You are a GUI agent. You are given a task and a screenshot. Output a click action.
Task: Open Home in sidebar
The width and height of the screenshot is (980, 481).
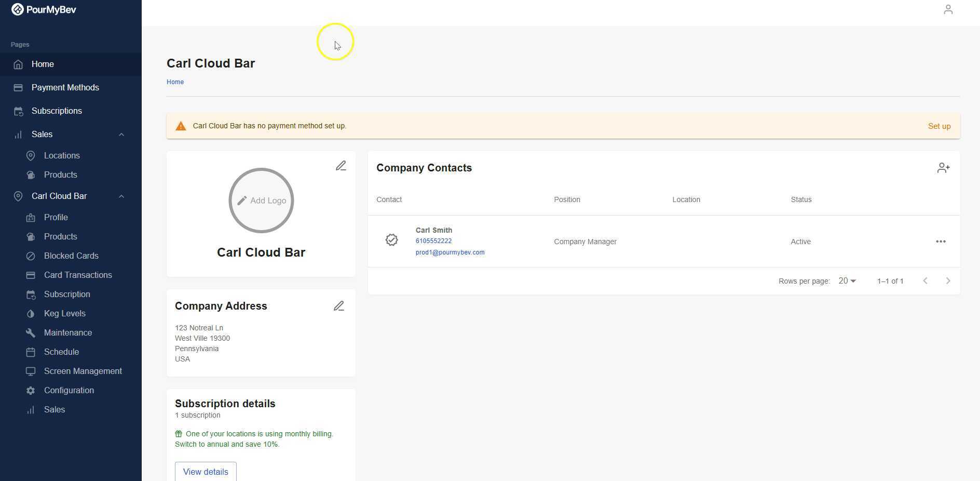point(71,64)
